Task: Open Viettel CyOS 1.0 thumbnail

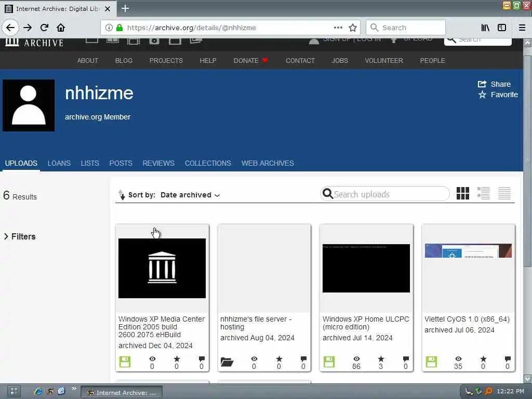Action: click(468, 251)
